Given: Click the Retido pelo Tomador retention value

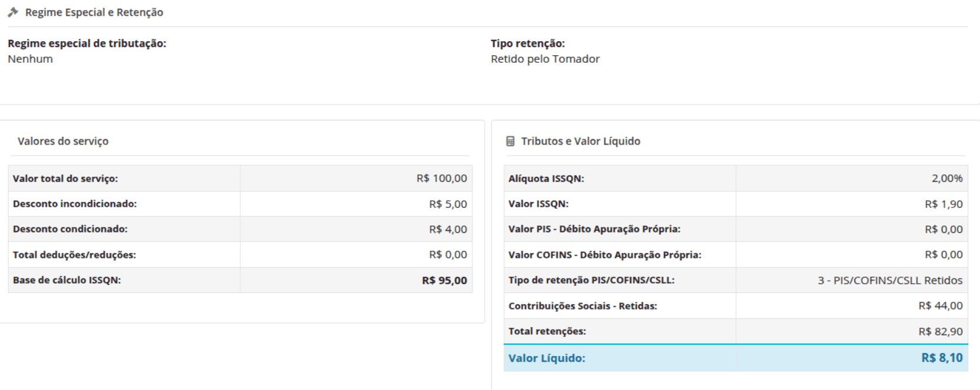Looking at the screenshot, I should (545, 59).
